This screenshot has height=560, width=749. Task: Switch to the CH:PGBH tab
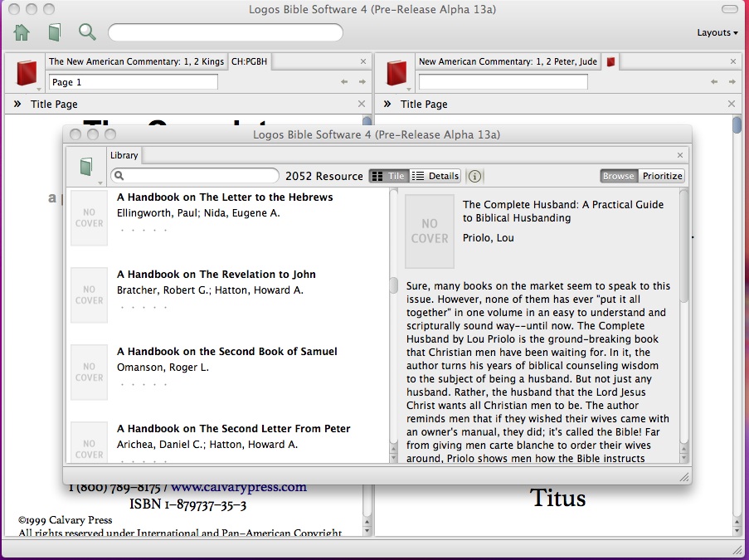pos(250,61)
